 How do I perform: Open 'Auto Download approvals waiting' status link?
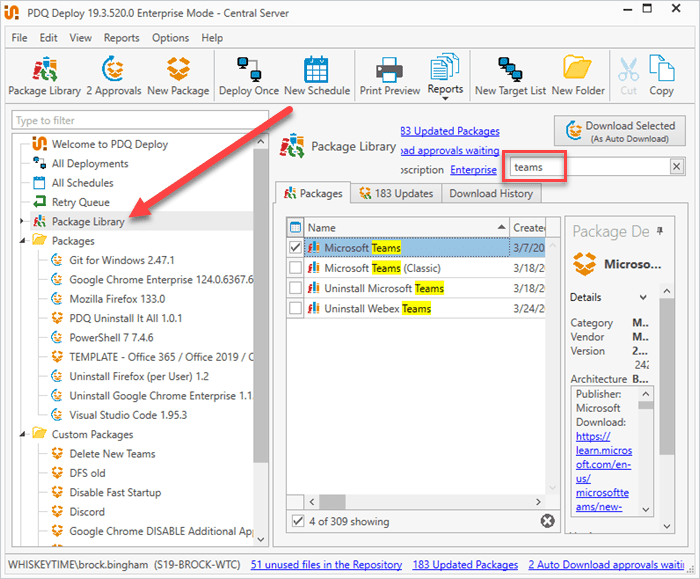pyautogui.click(x=606, y=565)
